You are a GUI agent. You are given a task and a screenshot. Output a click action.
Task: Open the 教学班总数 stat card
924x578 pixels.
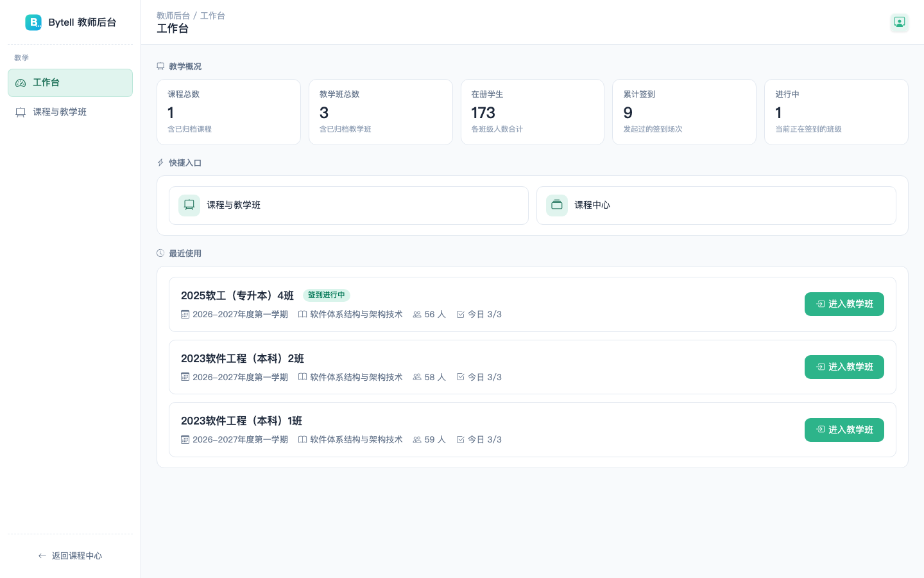pos(381,112)
